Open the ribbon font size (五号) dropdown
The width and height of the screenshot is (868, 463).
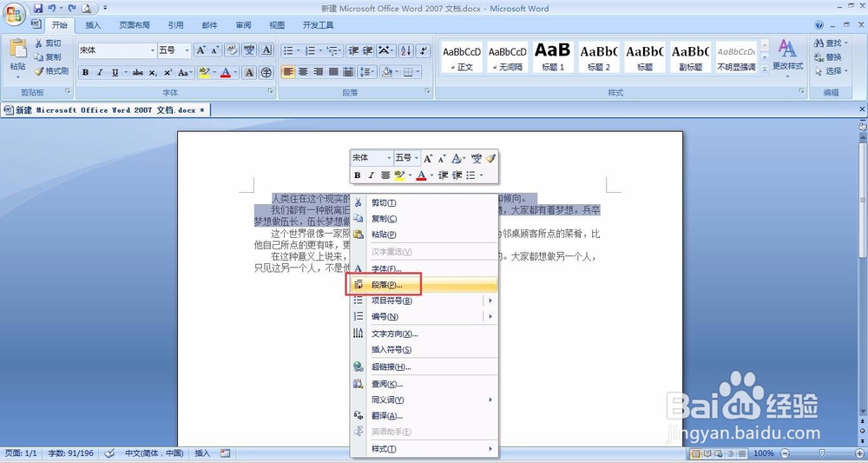click(187, 50)
